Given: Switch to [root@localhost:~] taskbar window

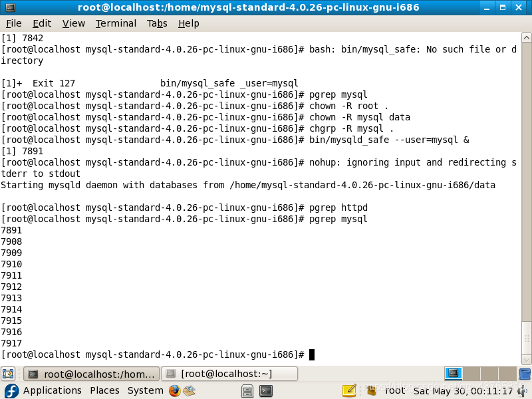Looking at the screenshot, I should (229, 374).
